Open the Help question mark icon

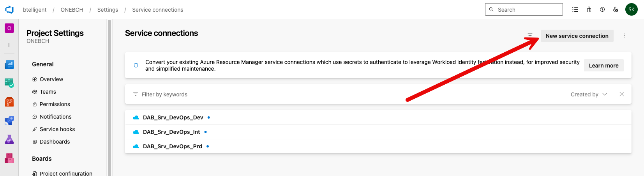[602, 10]
